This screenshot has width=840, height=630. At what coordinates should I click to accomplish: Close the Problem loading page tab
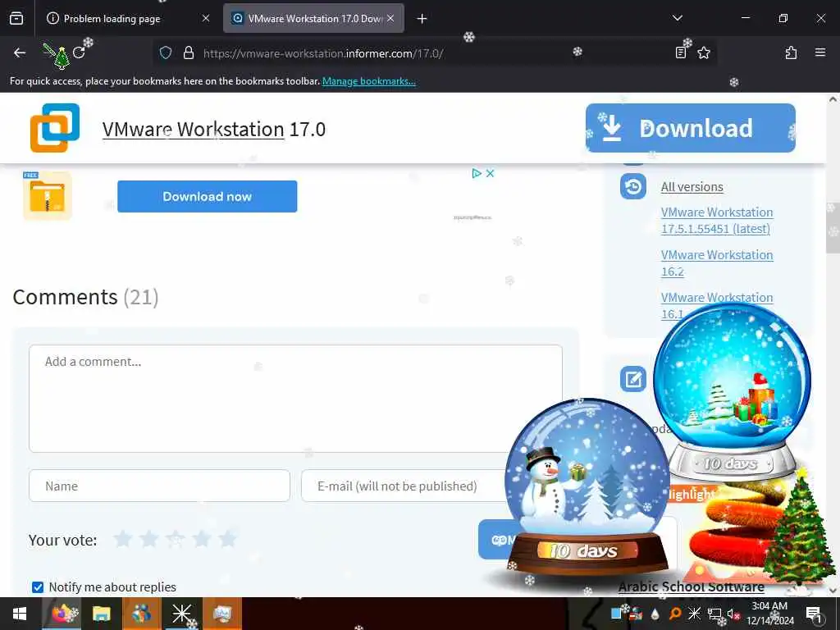(x=206, y=18)
